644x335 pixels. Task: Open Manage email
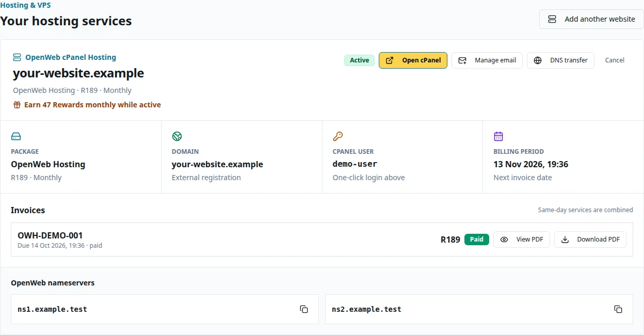point(487,60)
